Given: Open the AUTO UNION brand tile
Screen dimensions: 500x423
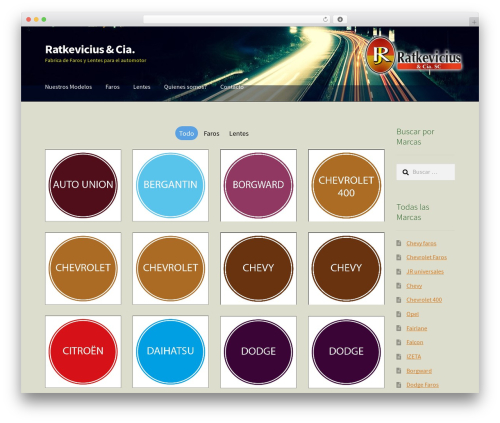Looking at the screenshot, I should pyautogui.click(x=83, y=185).
